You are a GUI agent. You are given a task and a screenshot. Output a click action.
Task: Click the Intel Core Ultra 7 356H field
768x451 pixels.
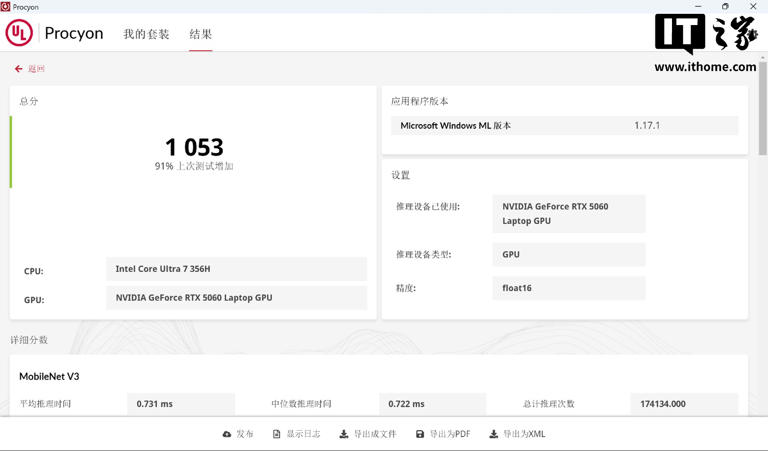coord(236,269)
